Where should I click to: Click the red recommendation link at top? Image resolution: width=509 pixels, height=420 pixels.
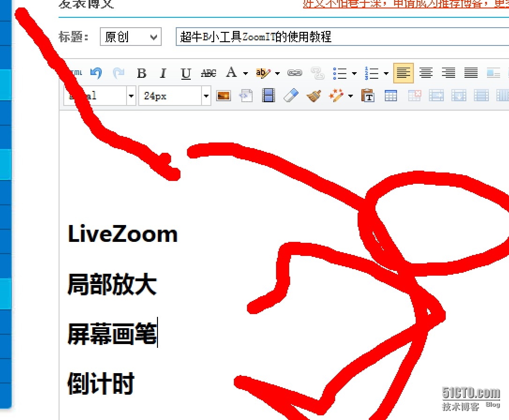coord(406,4)
